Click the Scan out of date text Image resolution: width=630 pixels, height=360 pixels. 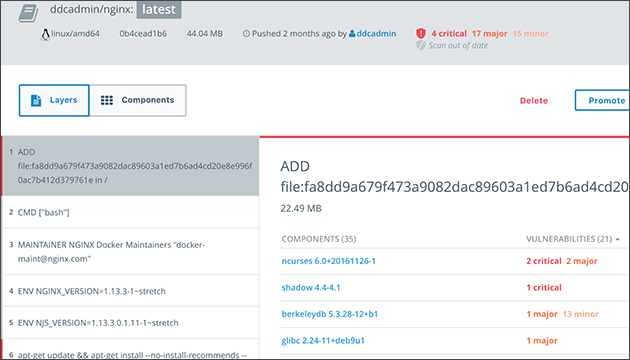pyautogui.click(x=458, y=46)
